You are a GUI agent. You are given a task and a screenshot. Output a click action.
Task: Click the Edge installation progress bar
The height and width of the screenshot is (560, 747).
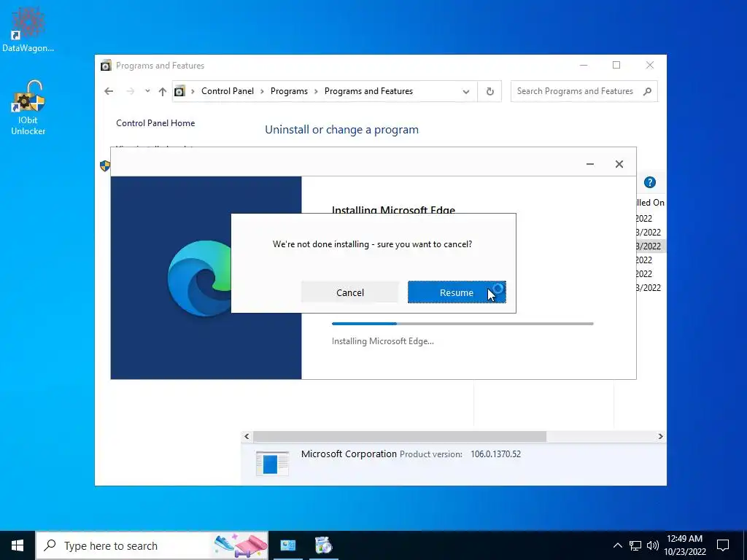coord(462,324)
